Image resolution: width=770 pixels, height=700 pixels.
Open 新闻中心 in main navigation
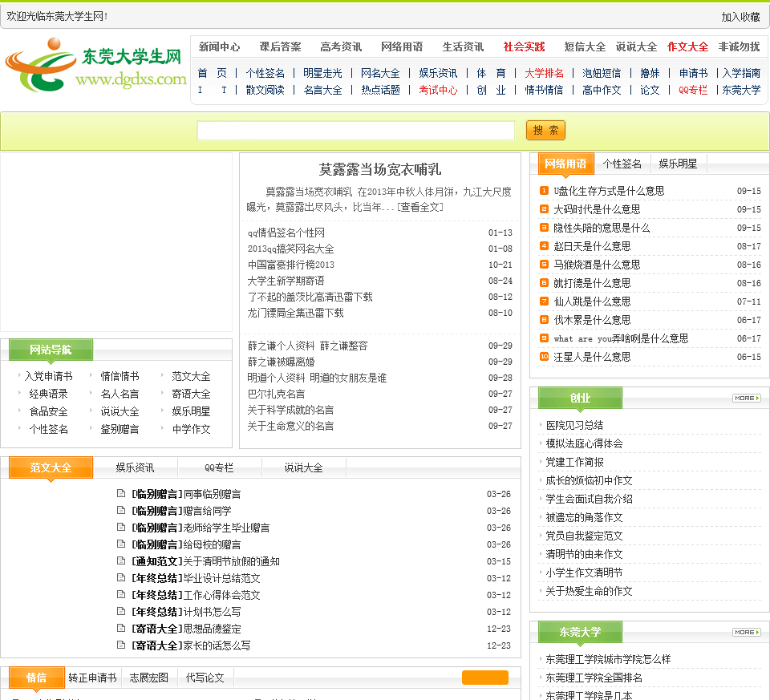pos(220,47)
